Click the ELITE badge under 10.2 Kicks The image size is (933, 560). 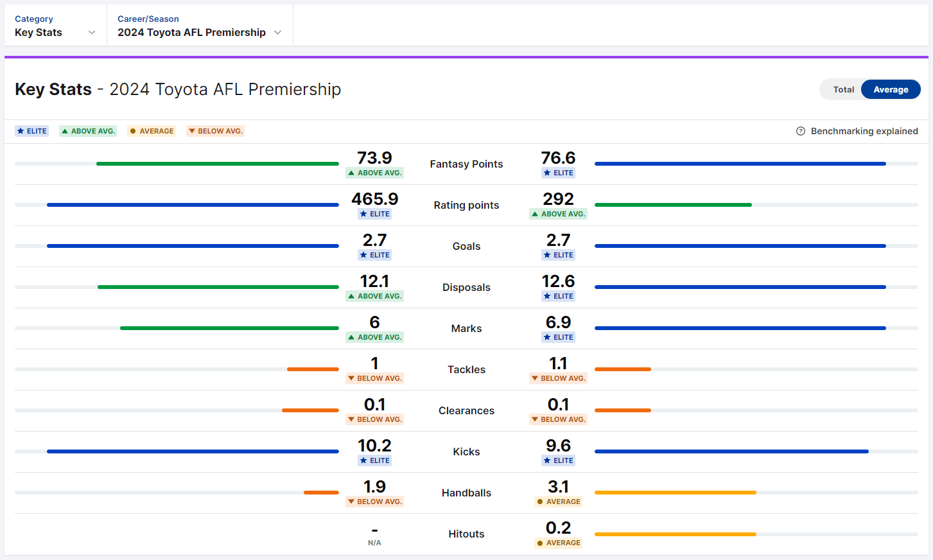(374, 460)
